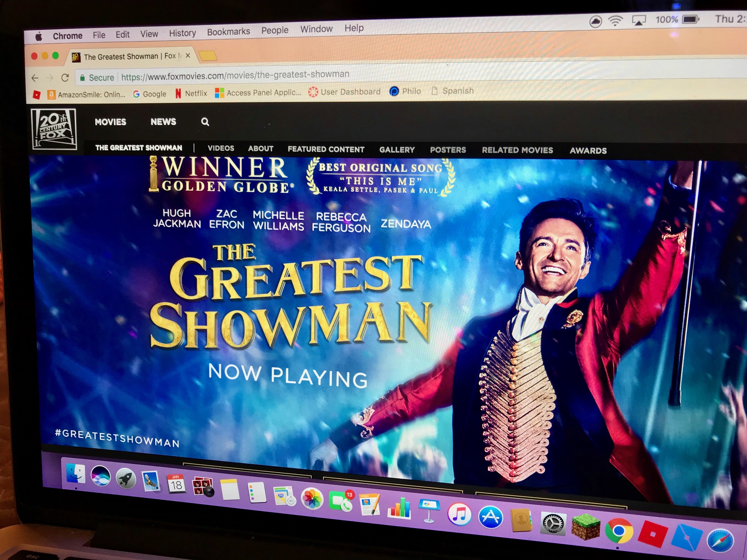Go to the ABOUT section
Viewport: 747px width, 560px height.
[x=261, y=149]
